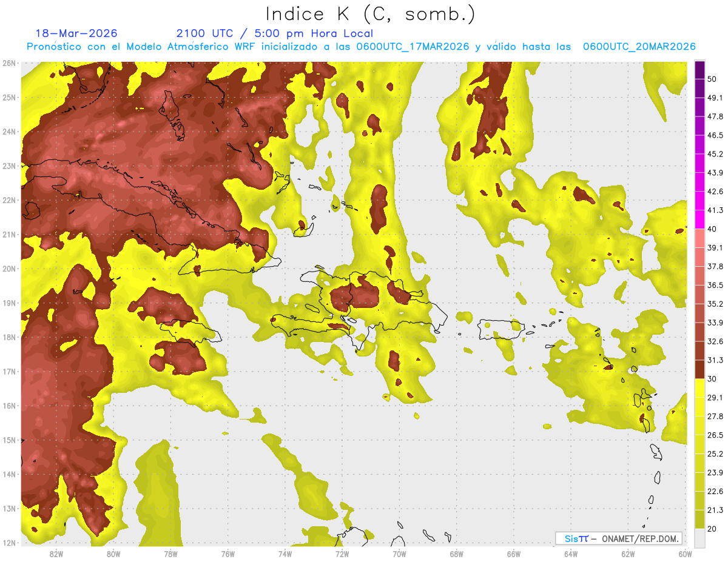Viewport: 728px width, 562px height.
Task: Click the colorbar label "32.6"
Action: click(x=715, y=341)
